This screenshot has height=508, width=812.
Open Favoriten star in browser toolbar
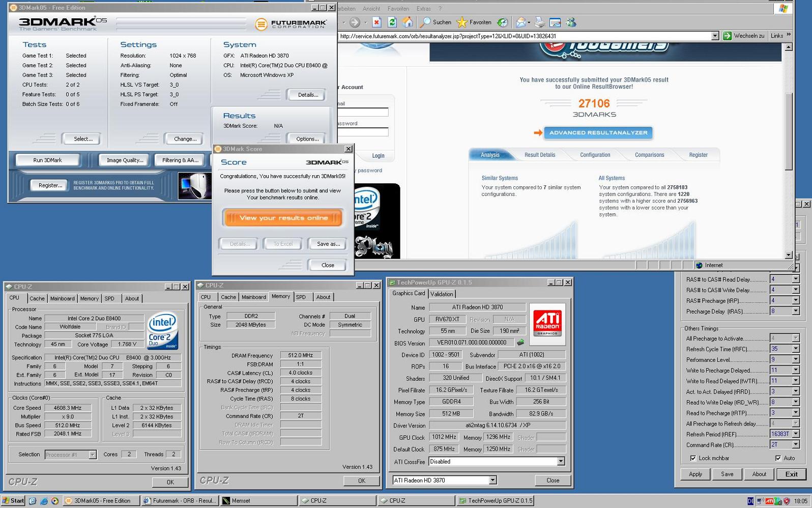(474, 22)
